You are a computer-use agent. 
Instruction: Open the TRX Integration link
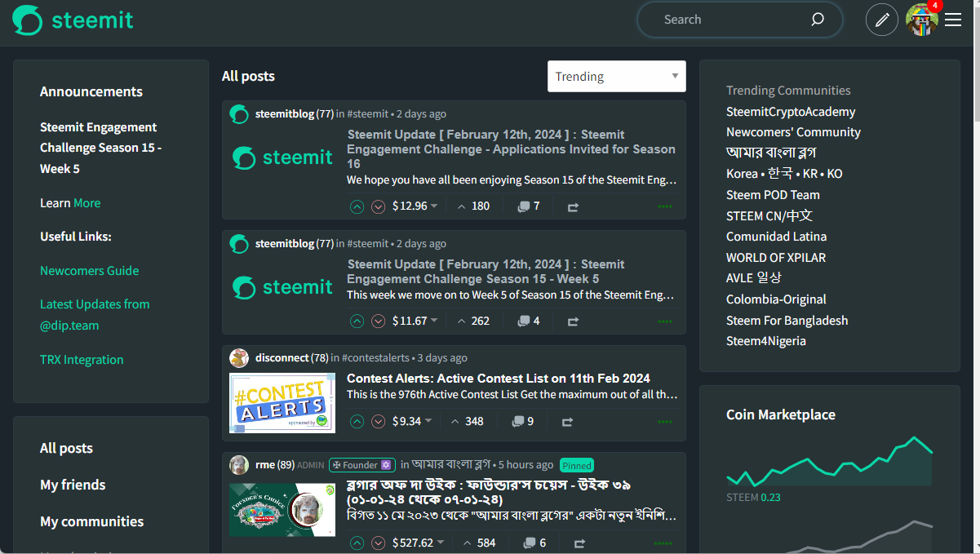pos(82,360)
